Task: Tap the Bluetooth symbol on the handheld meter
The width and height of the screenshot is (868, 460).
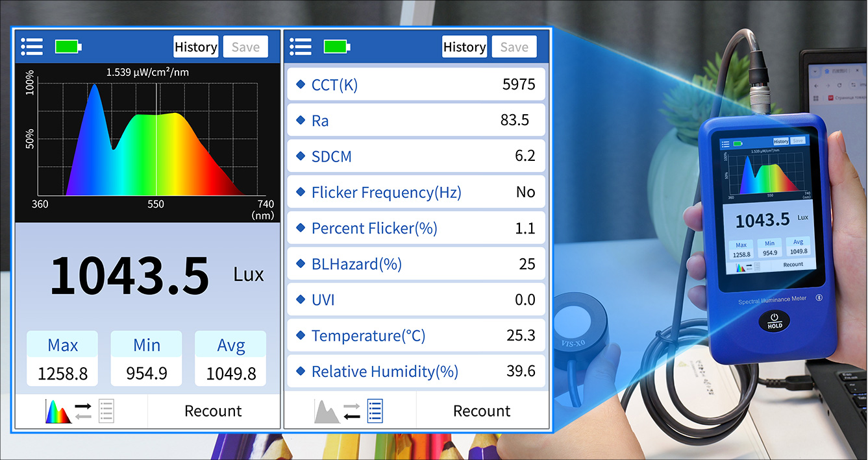Action: (x=819, y=298)
